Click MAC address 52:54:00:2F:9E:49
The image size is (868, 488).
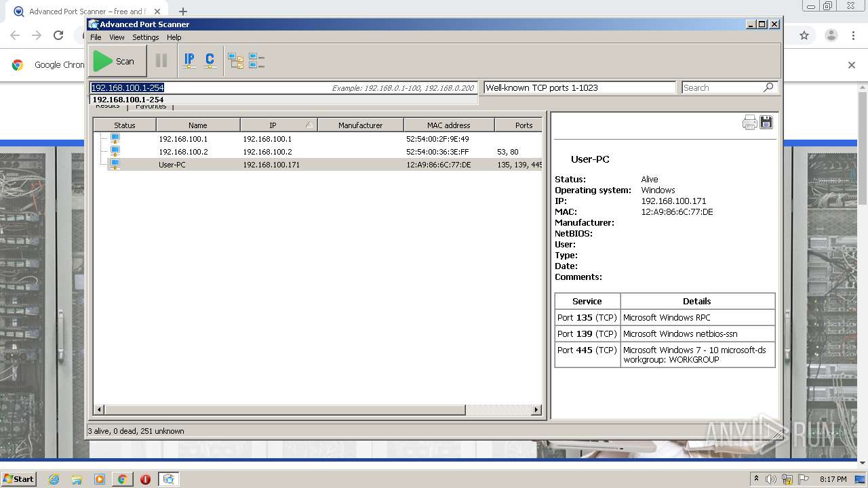(x=437, y=139)
